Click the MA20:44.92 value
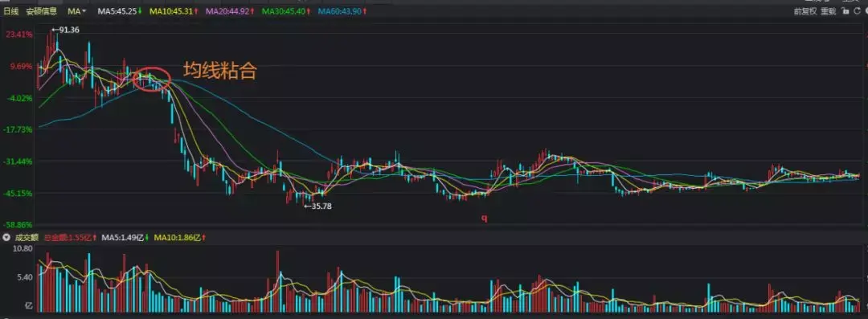Image resolution: width=868 pixels, height=319 pixels. (231, 11)
